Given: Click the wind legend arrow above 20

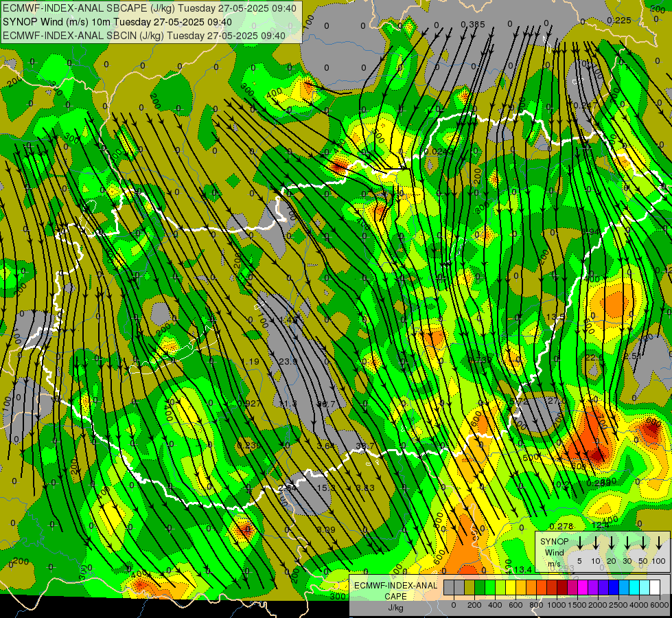Looking at the screenshot, I should [x=612, y=542].
